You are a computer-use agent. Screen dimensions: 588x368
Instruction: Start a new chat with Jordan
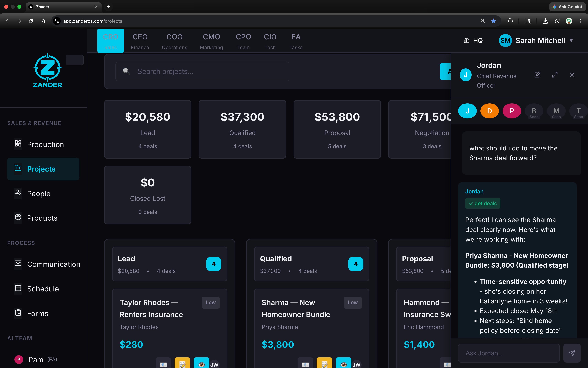(537, 75)
